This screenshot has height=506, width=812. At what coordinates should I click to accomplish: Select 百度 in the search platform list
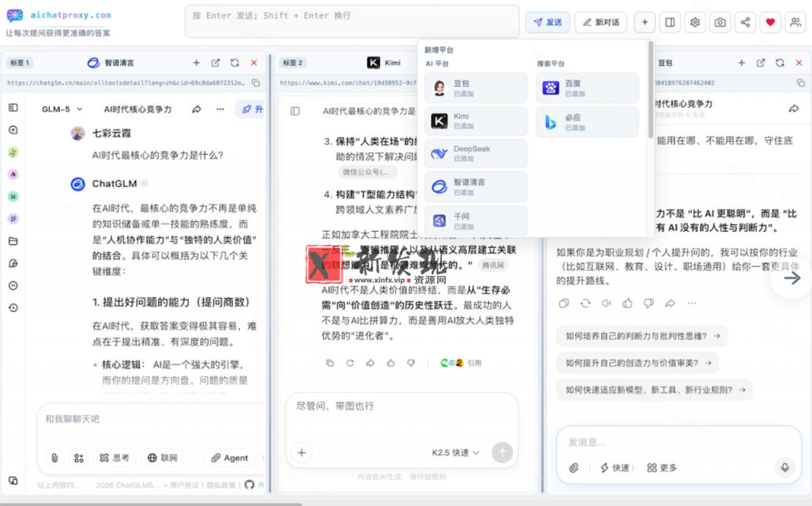click(x=587, y=88)
